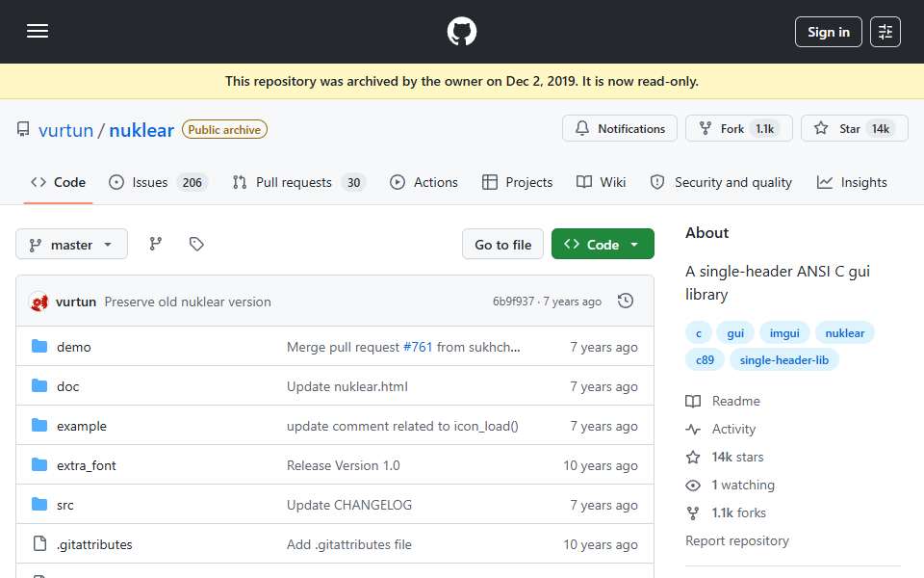Open the src folder

click(64, 505)
